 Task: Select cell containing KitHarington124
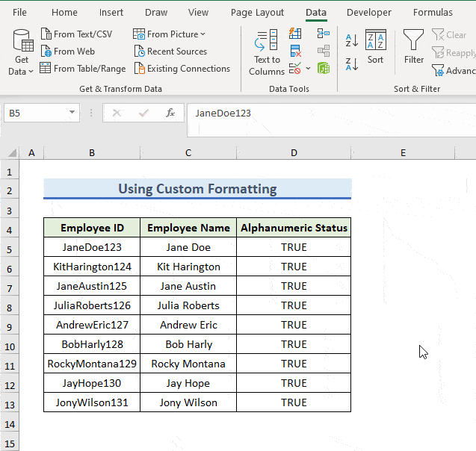pyautogui.click(x=92, y=267)
